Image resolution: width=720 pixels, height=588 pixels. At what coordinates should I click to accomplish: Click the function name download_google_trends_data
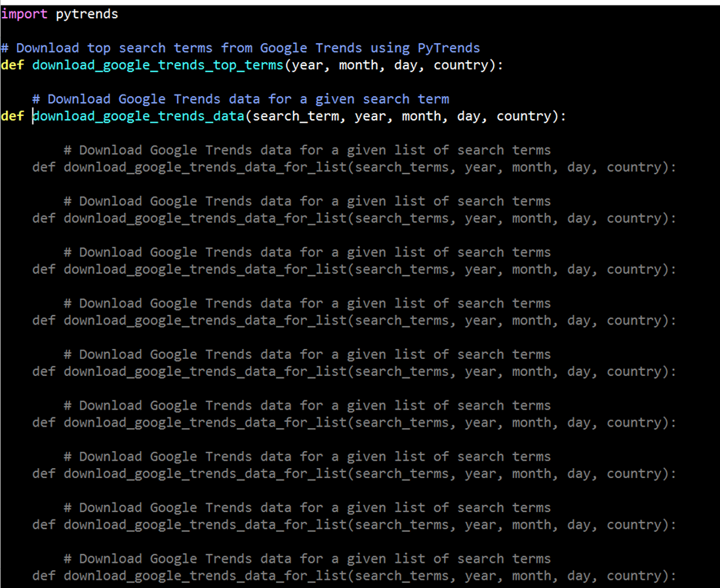[138, 117]
